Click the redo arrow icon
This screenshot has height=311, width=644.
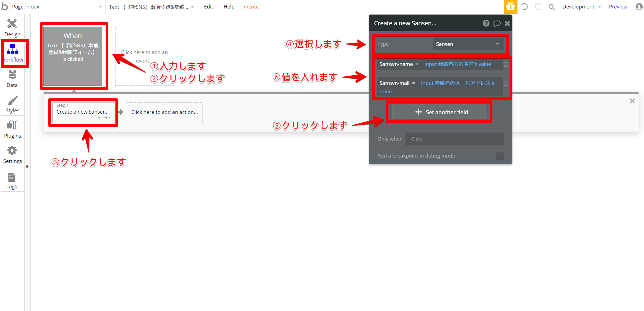tap(538, 6)
